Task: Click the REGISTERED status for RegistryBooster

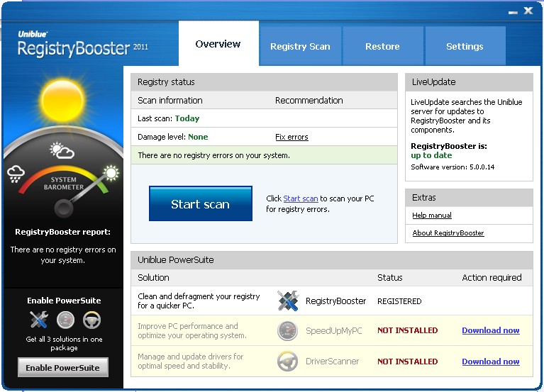Action: point(399,301)
